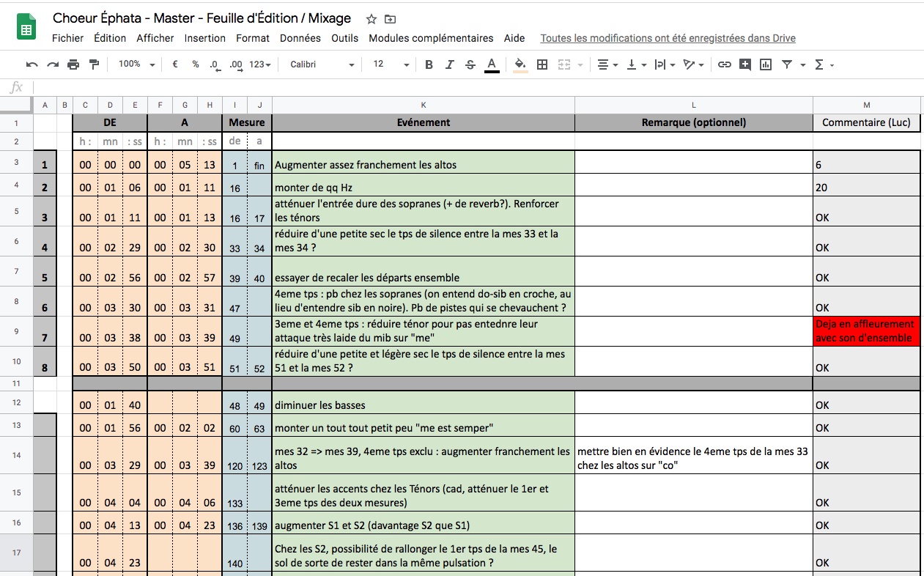This screenshot has width=924, height=576.
Task: Toggle bold formatting
Action: [429, 64]
